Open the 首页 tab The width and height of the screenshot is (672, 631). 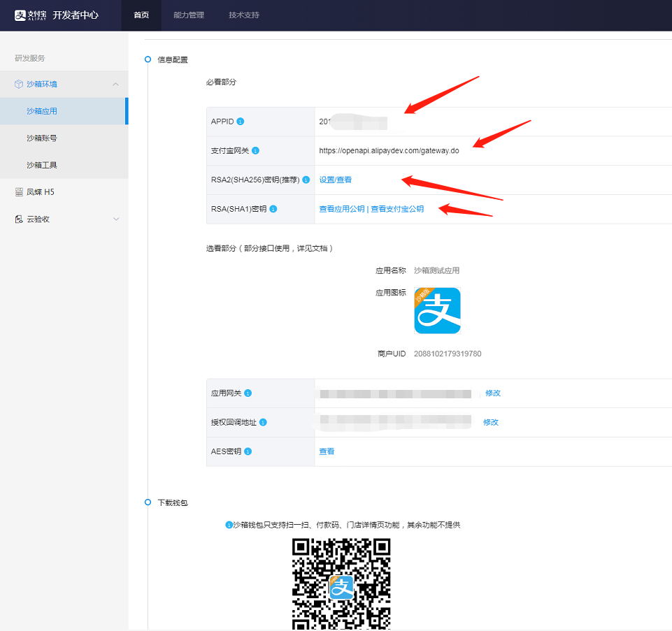(x=141, y=15)
